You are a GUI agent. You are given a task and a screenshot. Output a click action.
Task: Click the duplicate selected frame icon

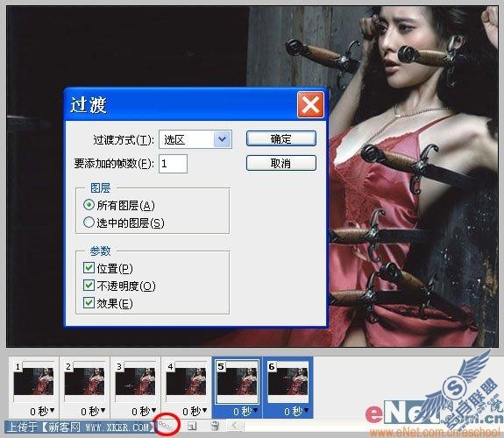click(192, 427)
